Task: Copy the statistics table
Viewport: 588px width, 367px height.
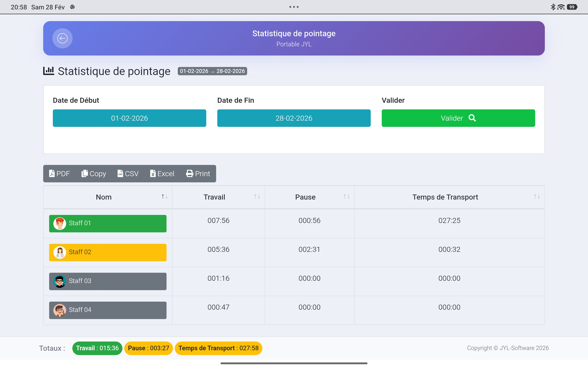Action: tap(93, 174)
